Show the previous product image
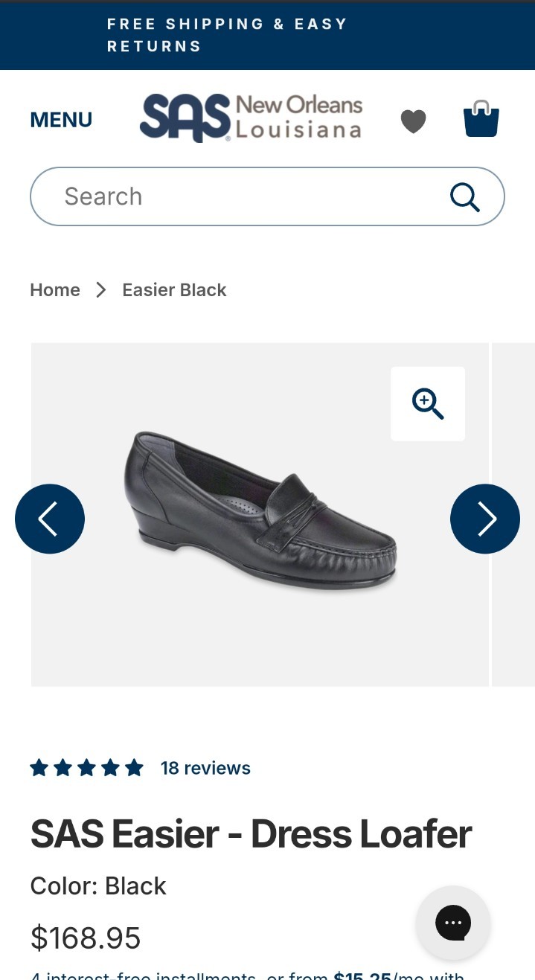 [50, 519]
